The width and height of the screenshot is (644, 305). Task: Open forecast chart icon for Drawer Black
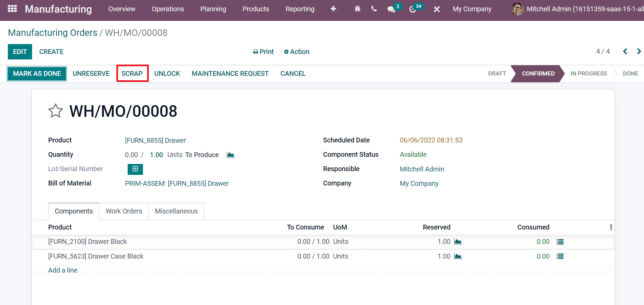click(458, 242)
